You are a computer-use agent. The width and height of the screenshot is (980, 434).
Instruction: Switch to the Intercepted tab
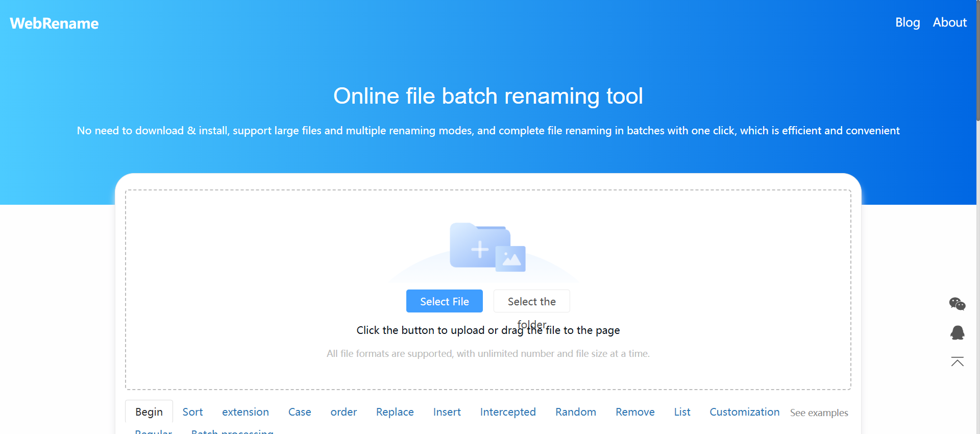click(508, 412)
